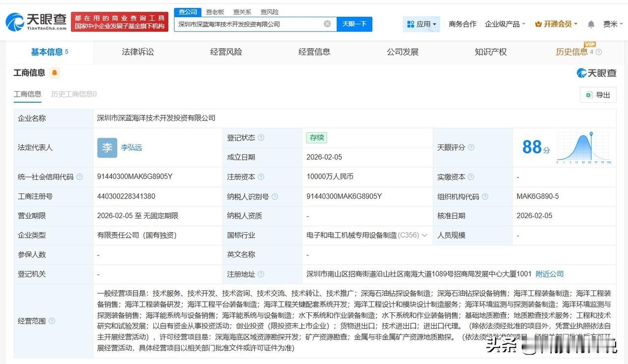
Task: Open notifications via the bell icon top right
Action: [x=590, y=24]
